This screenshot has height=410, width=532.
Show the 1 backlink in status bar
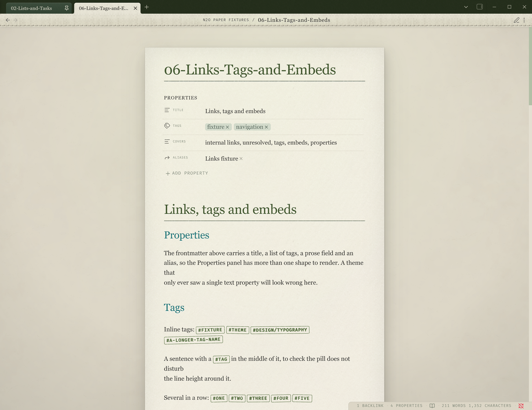[x=370, y=406]
